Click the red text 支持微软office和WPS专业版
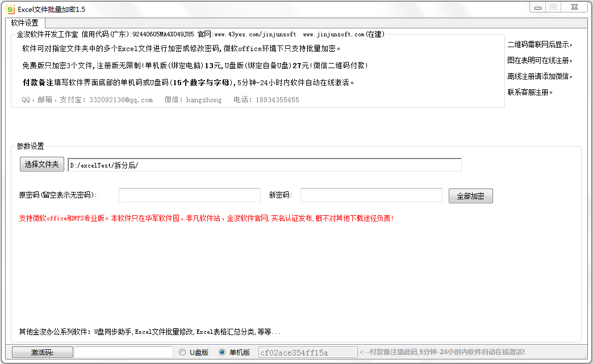 [64, 218]
